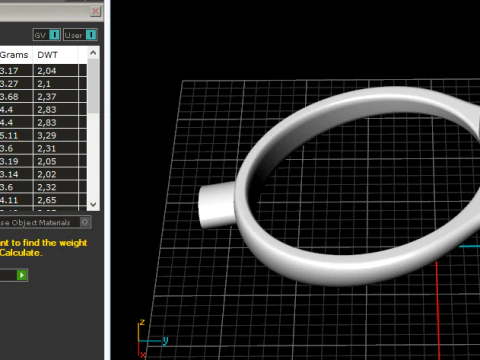Image resolution: width=480 pixels, height=360 pixels.
Task: Toggle the GV library switch
Action: 47,35
